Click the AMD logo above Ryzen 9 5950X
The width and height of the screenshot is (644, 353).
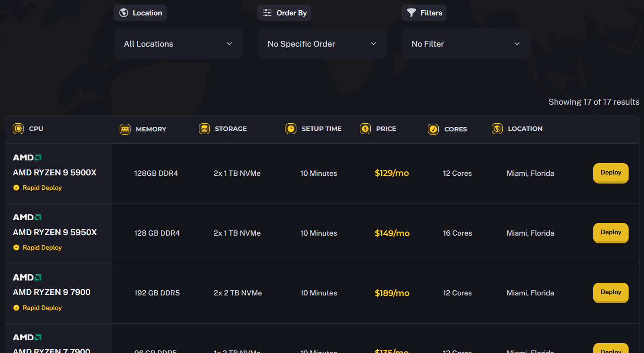[27, 218]
